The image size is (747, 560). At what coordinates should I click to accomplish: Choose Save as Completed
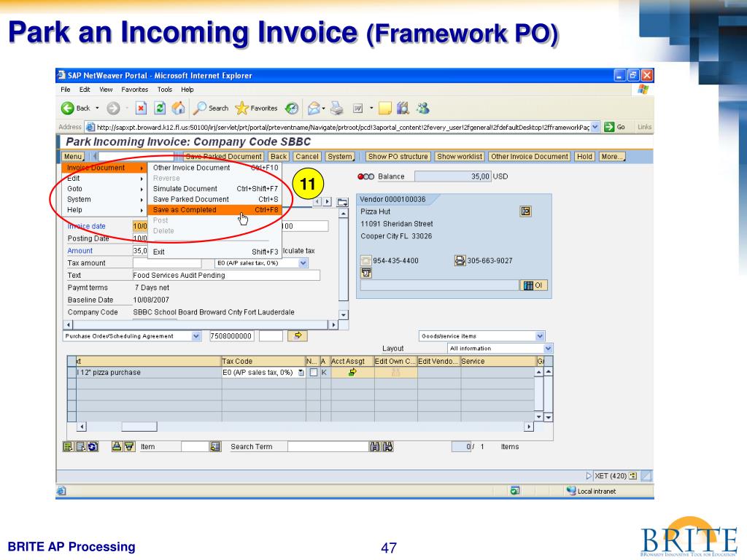[x=215, y=209]
